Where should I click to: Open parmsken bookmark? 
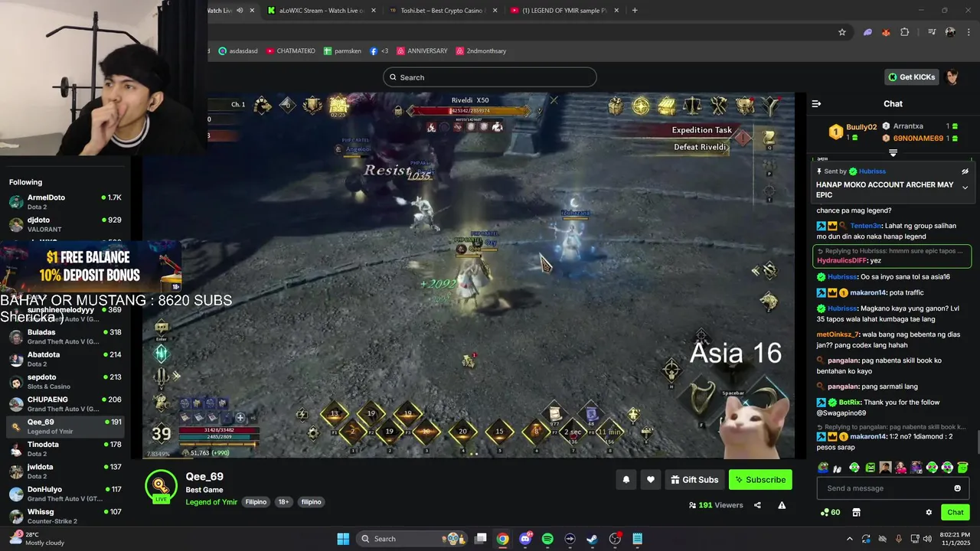342,51
